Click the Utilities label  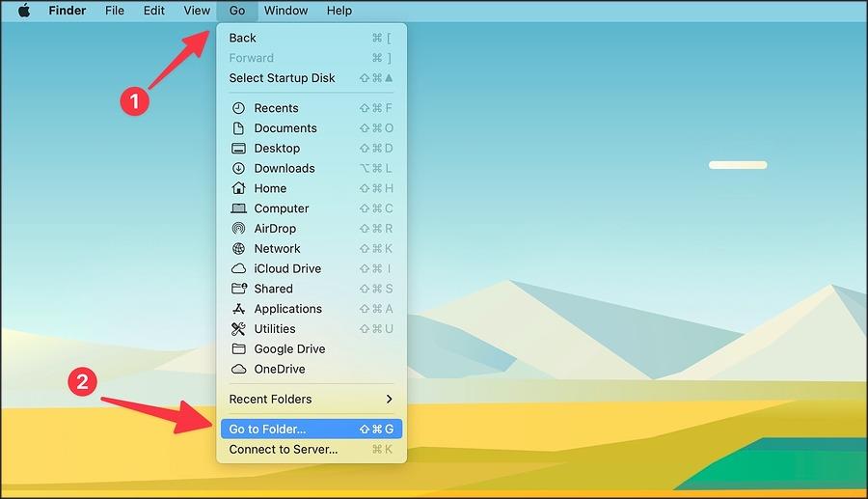(275, 328)
